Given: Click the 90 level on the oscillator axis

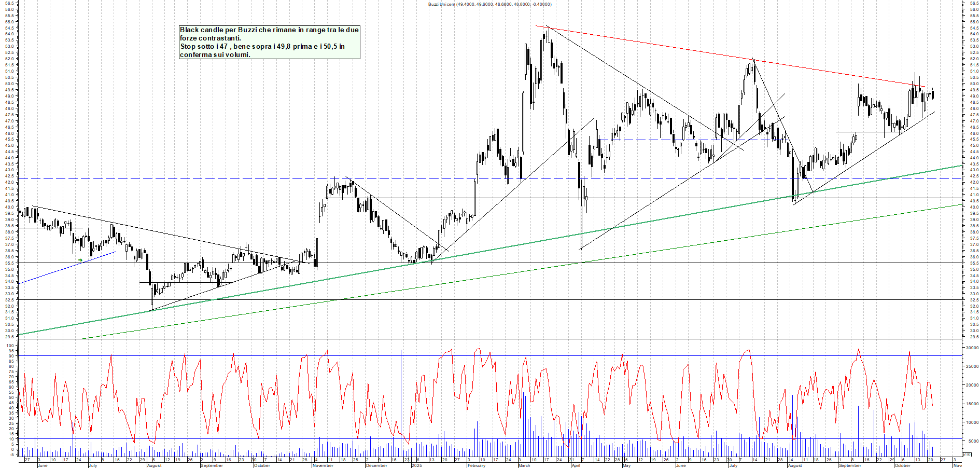Looking at the screenshot, I should (x=11, y=356).
